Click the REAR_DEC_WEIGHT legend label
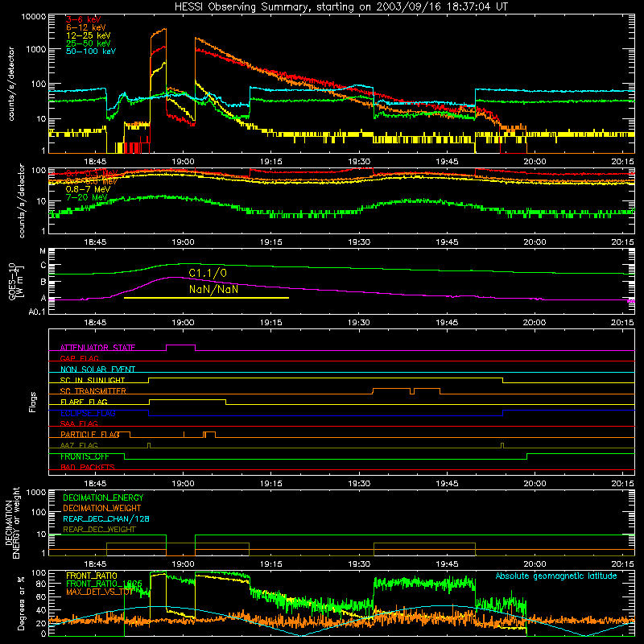The width and height of the screenshot is (644, 644). 99,530
